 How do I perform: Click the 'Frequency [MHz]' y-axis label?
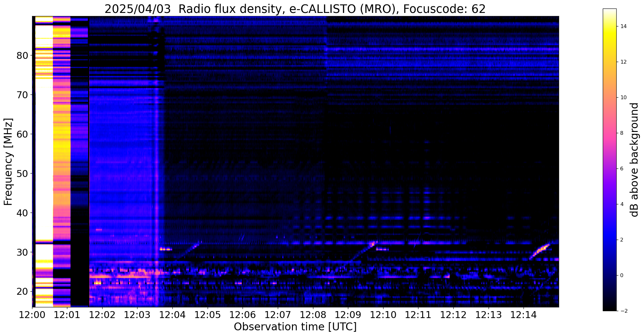(8, 162)
